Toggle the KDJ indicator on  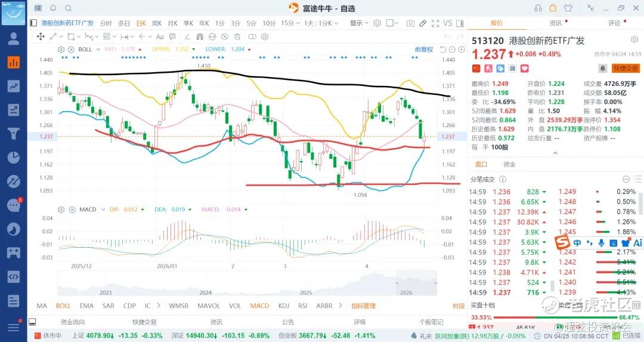click(x=283, y=306)
